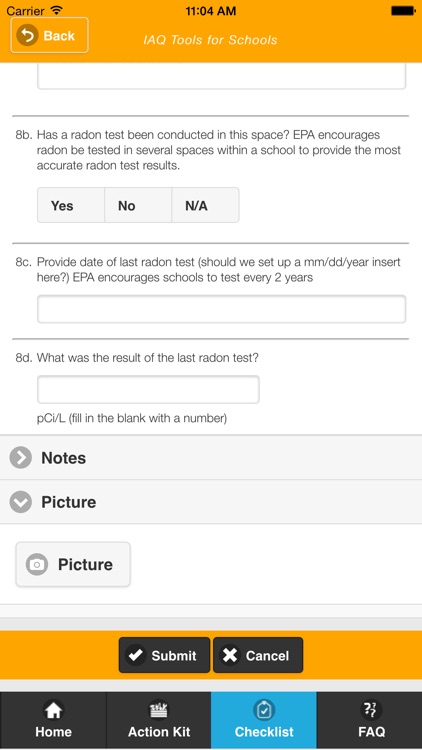Cancel the checklist entry
The width and height of the screenshot is (422, 750).
[258, 655]
